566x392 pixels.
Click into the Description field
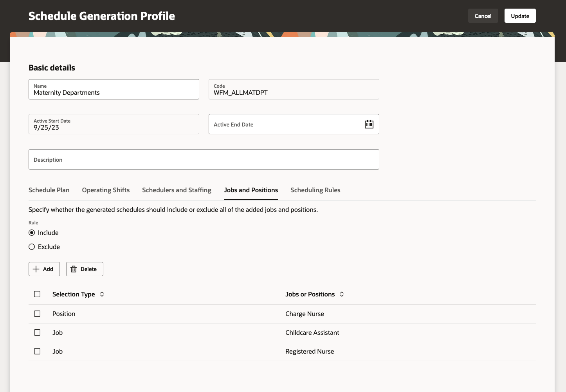pos(204,159)
